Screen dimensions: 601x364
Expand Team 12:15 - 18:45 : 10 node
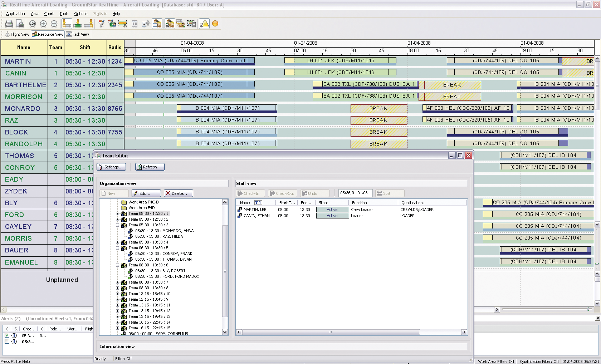(x=117, y=294)
